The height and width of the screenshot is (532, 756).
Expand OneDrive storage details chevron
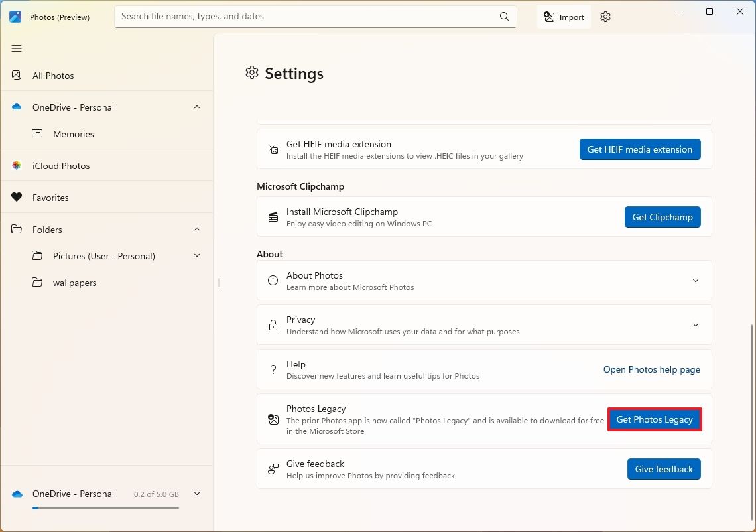point(197,494)
